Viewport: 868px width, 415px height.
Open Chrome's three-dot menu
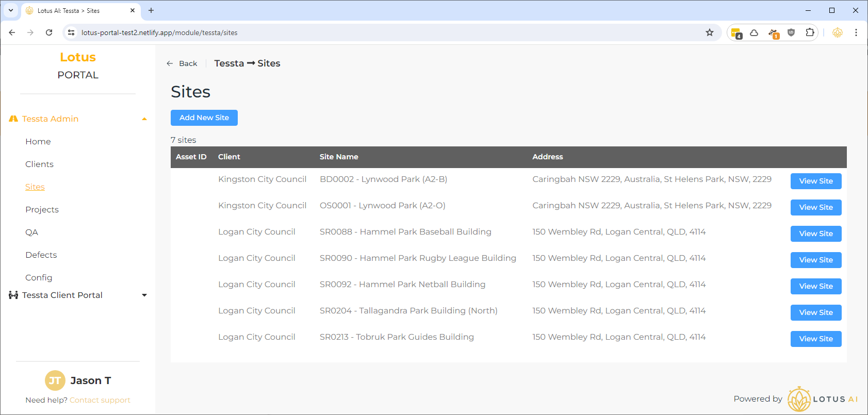click(x=856, y=32)
